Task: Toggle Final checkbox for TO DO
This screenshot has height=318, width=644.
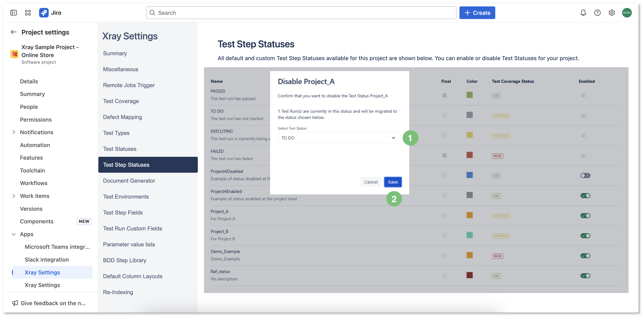Action: tap(444, 115)
